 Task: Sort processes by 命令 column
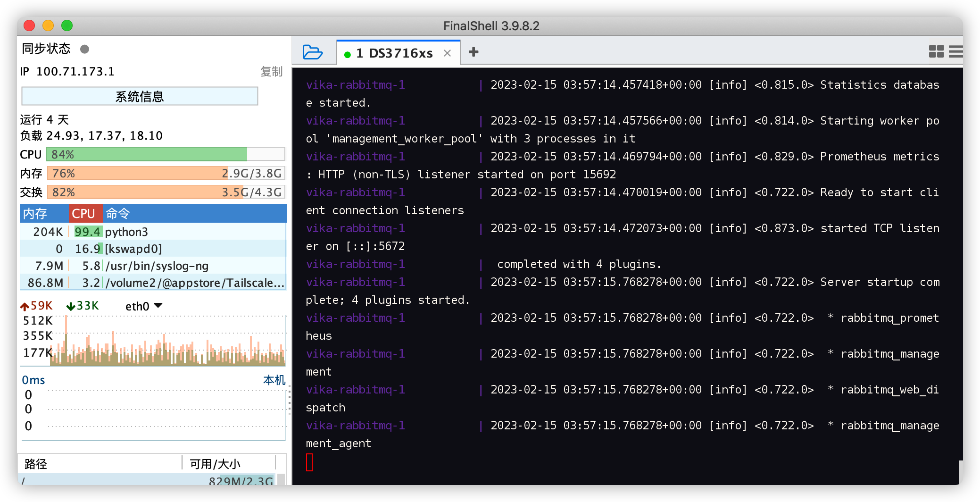click(x=194, y=214)
